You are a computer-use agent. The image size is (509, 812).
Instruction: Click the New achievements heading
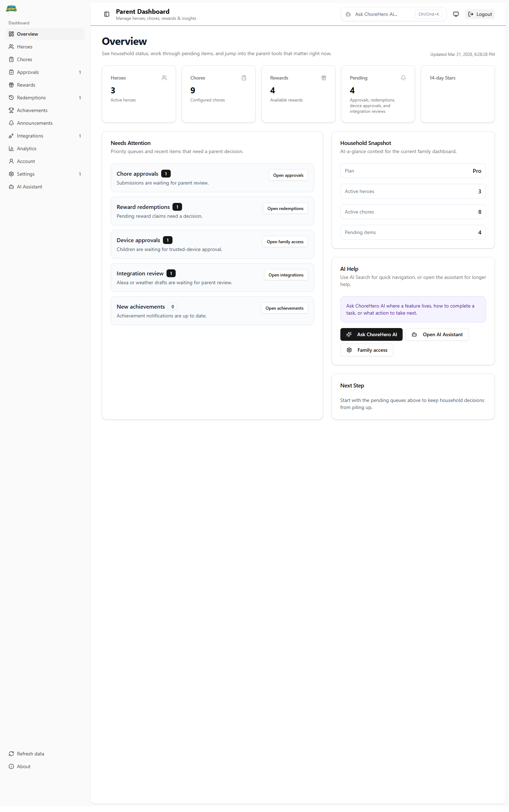(x=141, y=306)
